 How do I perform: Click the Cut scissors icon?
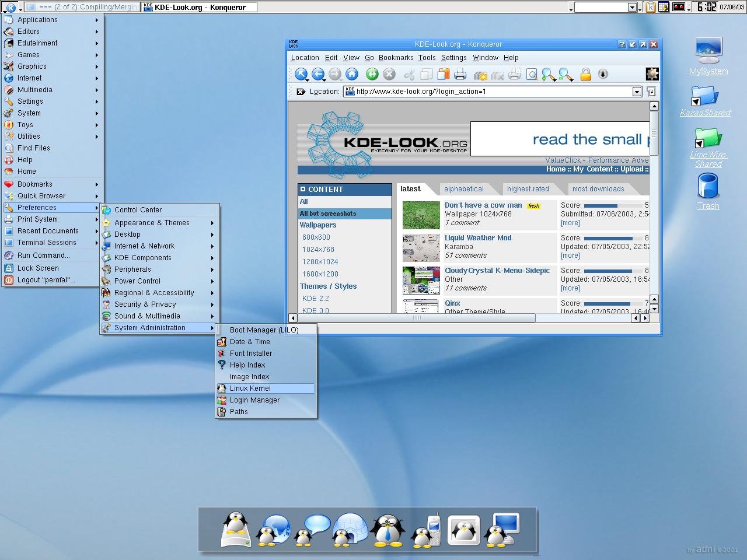click(409, 74)
